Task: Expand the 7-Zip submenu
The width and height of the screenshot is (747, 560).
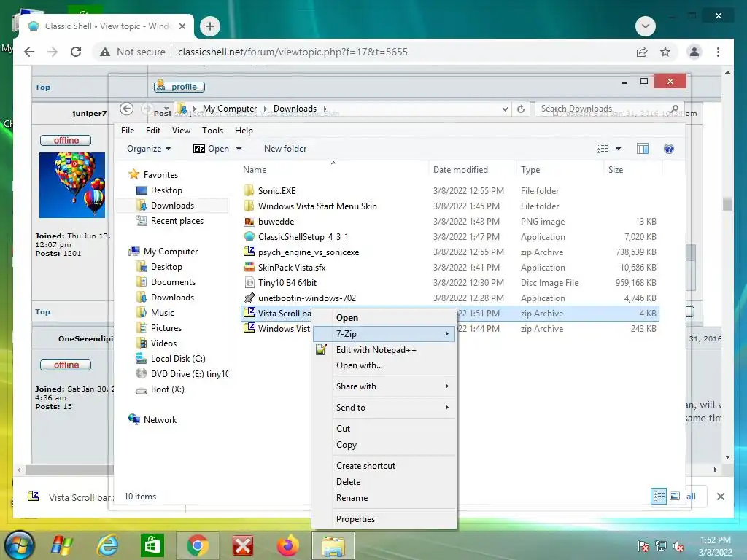Action: click(x=384, y=334)
